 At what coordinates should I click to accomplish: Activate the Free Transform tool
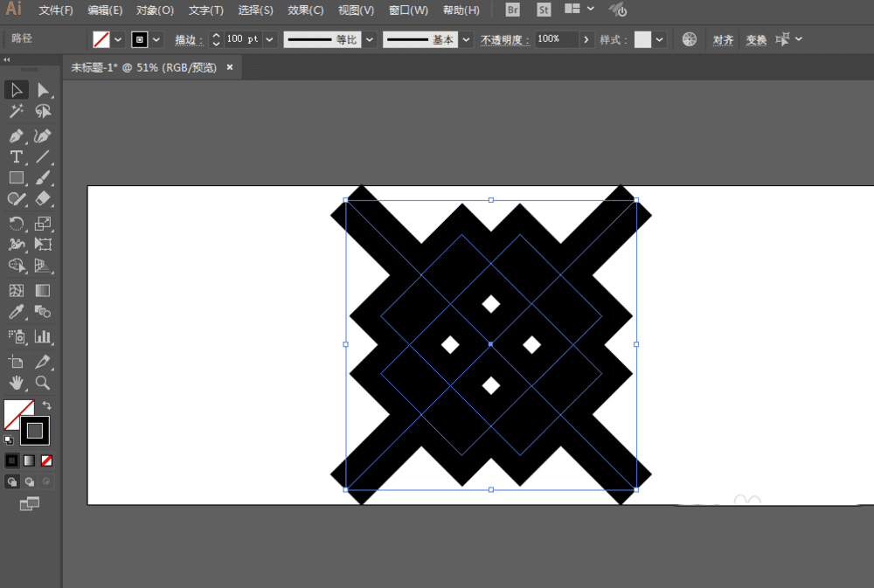click(43, 244)
